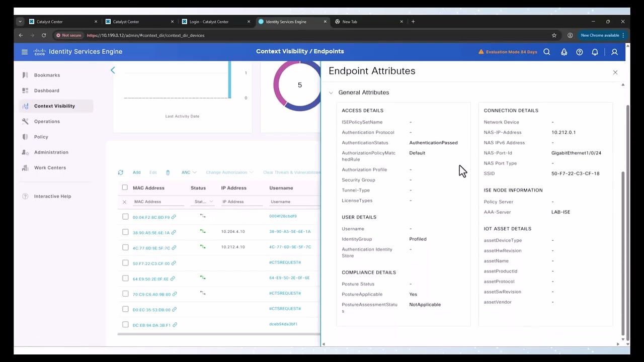Click the search magnifier icon in header

click(x=547, y=52)
